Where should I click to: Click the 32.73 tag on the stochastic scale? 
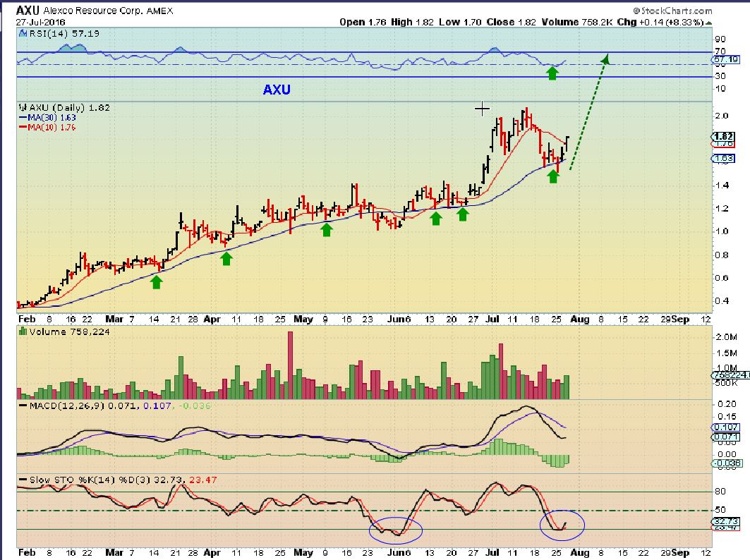pyautogui.click(x=726, y=521)
